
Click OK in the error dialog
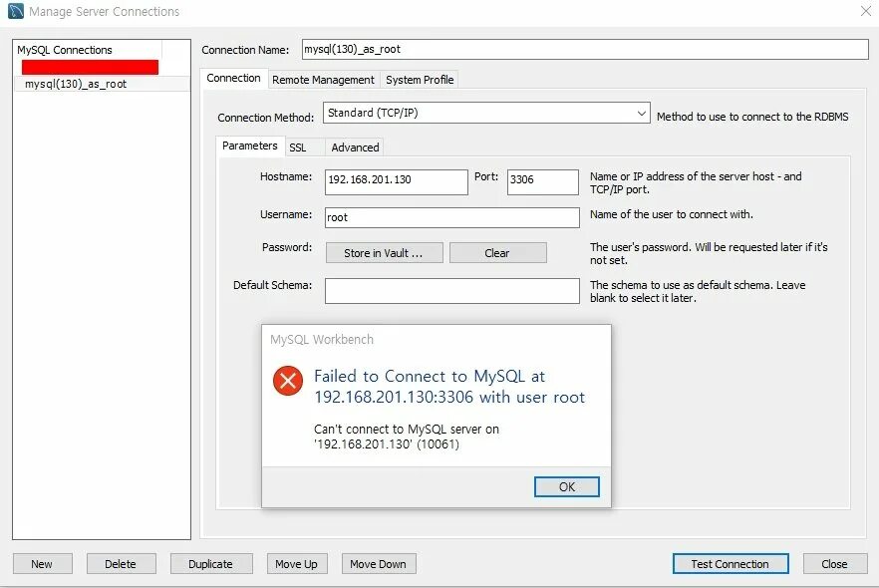pyautogui.click(x=567, y=486)
